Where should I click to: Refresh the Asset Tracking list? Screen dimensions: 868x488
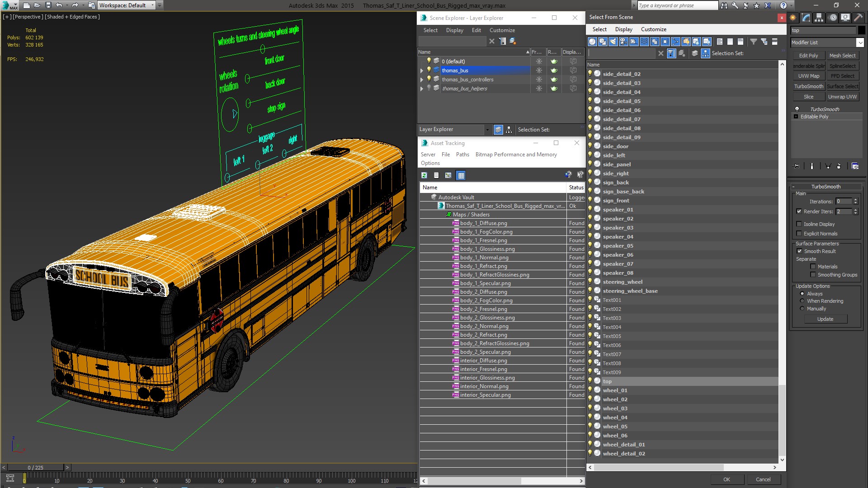pyautogui.click(x=424, y=175)
